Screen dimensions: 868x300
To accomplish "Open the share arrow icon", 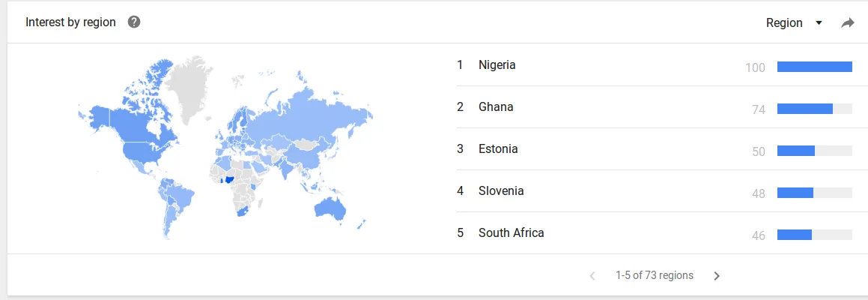I will [x=848, y=23].
